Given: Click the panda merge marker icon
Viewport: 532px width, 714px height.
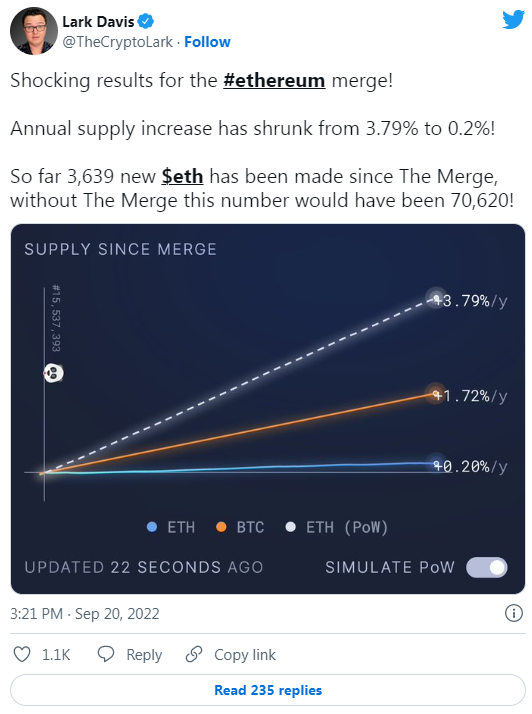Looking at the screenshot, I should point(53,373).
